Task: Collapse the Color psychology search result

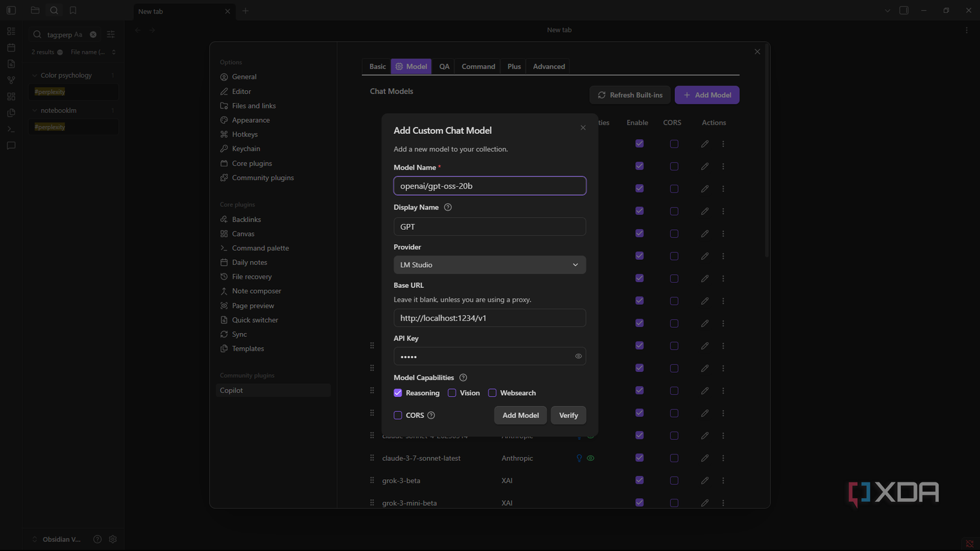Action: click(35, 76)
